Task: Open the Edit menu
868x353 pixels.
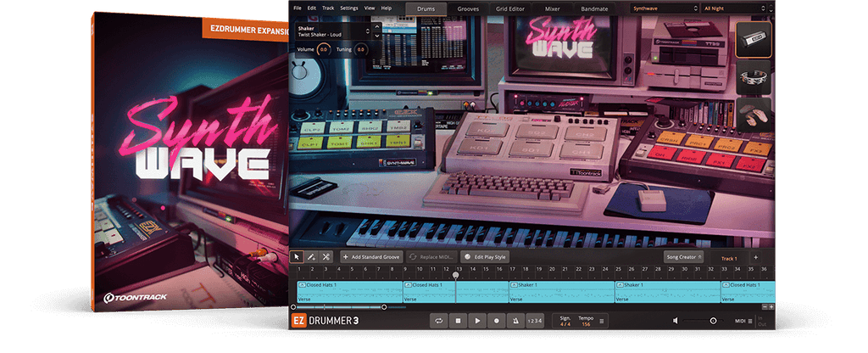Action: (x=312, y=8)
